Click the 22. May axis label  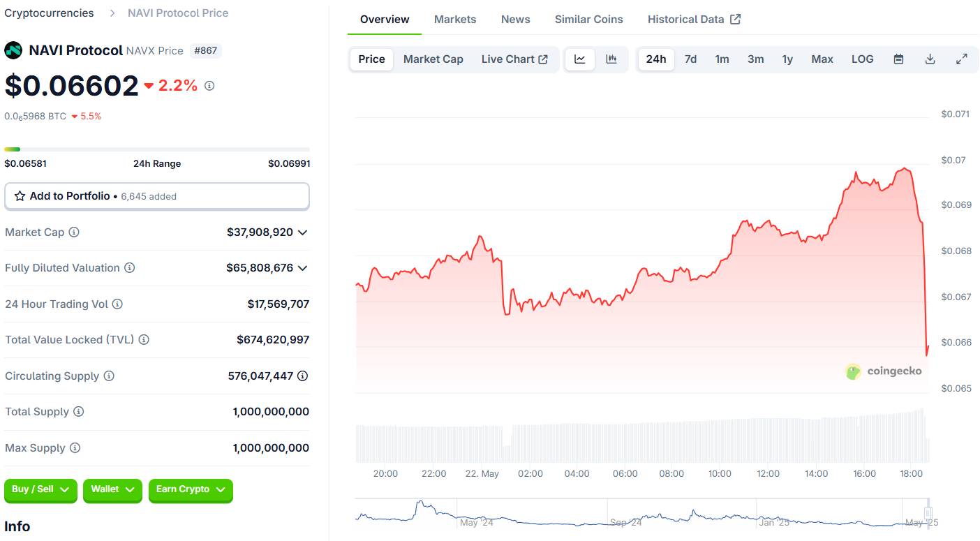click(x=482, y=473)
